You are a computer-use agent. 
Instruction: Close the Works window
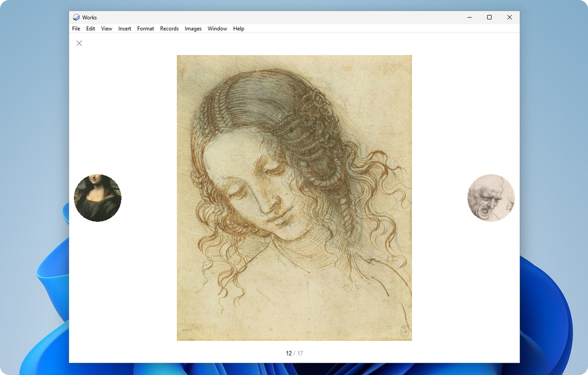[509, 17]
